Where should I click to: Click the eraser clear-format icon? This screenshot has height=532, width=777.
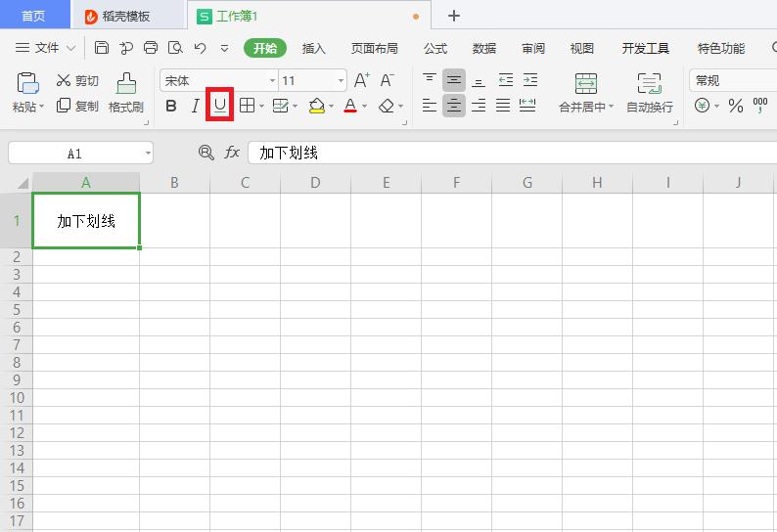pyautogui.click(x=386, y=106)
